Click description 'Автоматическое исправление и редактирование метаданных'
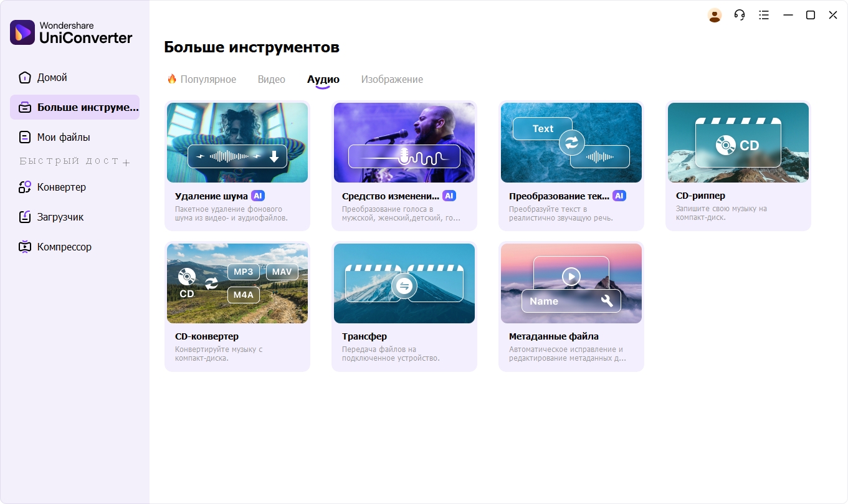Screen dimensions: 848x504 coord(567,354)
